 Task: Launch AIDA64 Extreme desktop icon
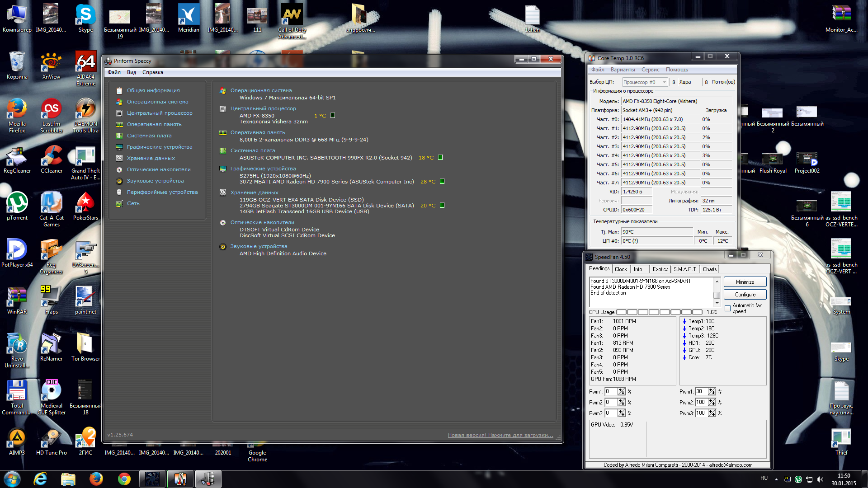point(85,68)
